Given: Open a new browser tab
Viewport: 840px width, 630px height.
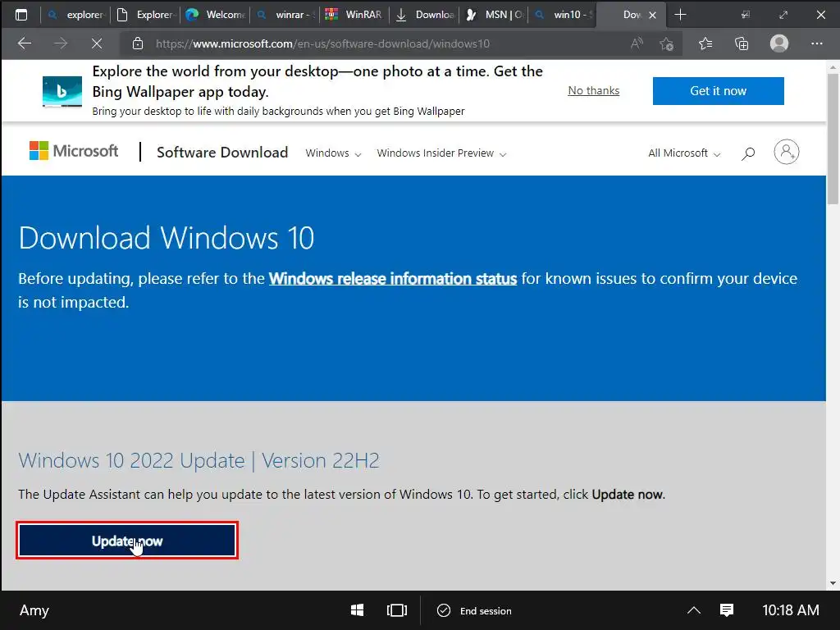Looking at the screenshot, I should (680, 15).
